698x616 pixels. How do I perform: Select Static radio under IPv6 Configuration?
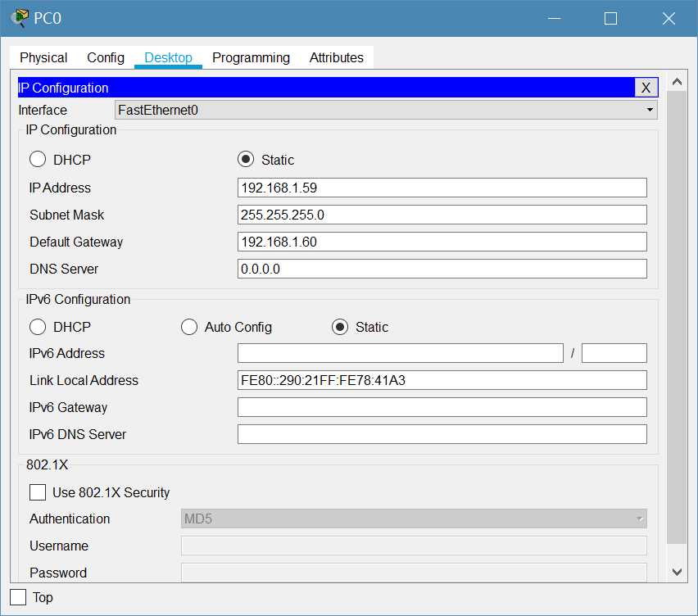click(x=340, y=327)
